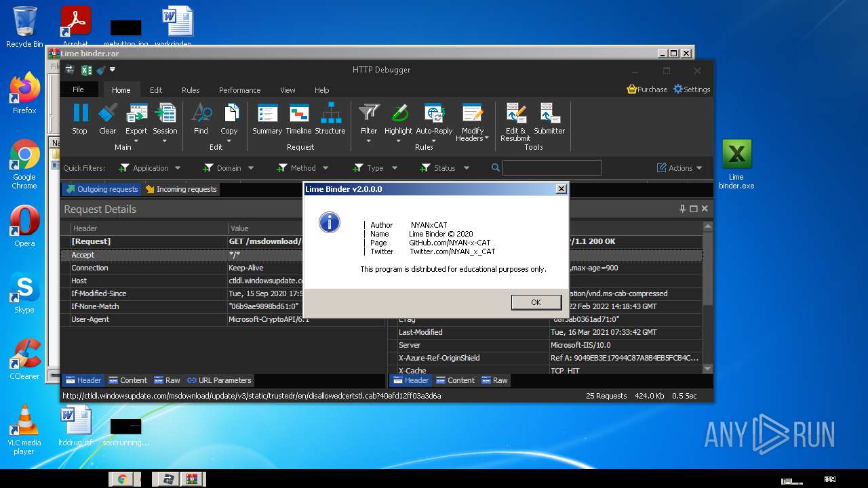Switch to the View ribbon tab
The height and width of the screenshot is (488, 868).
[288, 90]
